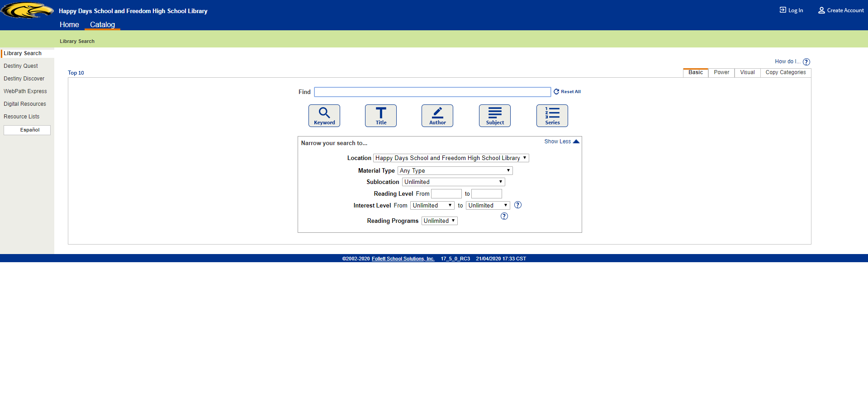Open the Top 10 link
The width and height of the screenshot is (868, 410).
tap(76, 73)
